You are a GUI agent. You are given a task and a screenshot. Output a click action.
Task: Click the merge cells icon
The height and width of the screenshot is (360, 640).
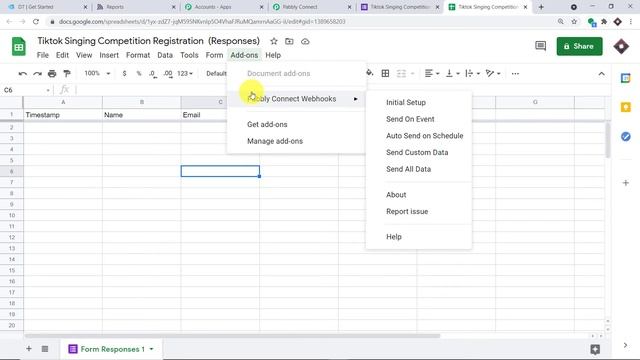click(402, 73)
